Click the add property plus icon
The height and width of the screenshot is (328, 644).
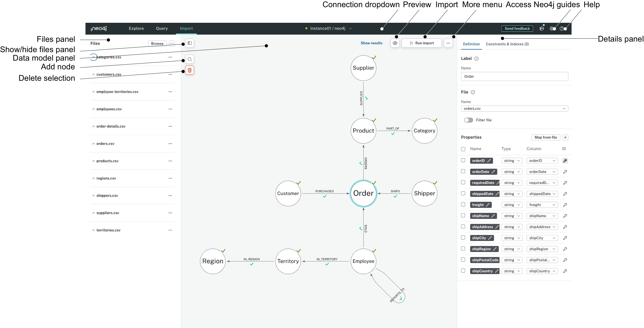pos(565,137)
